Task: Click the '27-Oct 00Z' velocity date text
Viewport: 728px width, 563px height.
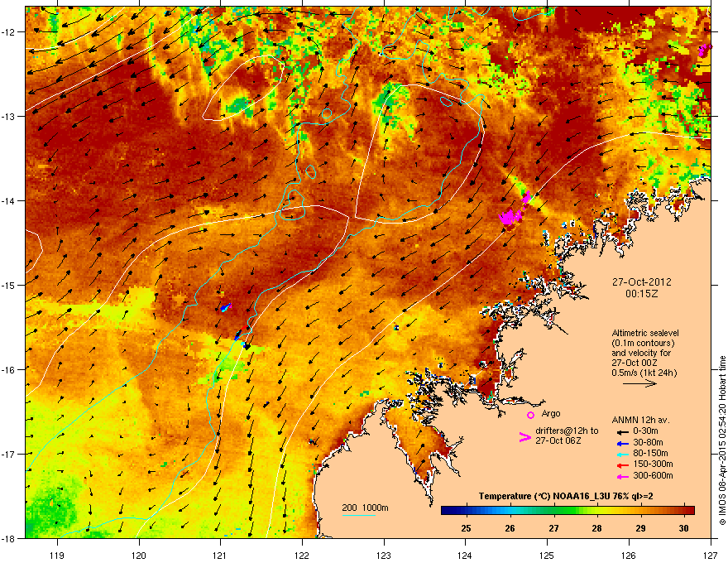Action: (x=635, y=363)
